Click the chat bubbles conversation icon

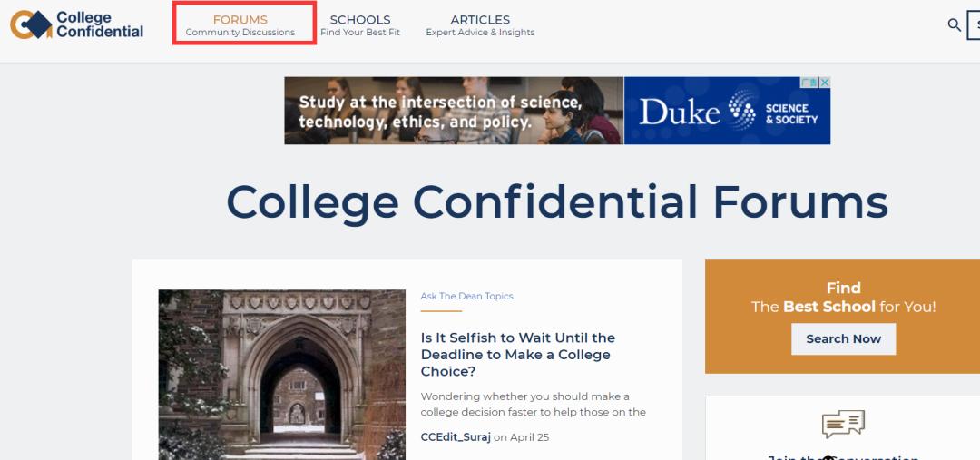(x=843, y=424)
